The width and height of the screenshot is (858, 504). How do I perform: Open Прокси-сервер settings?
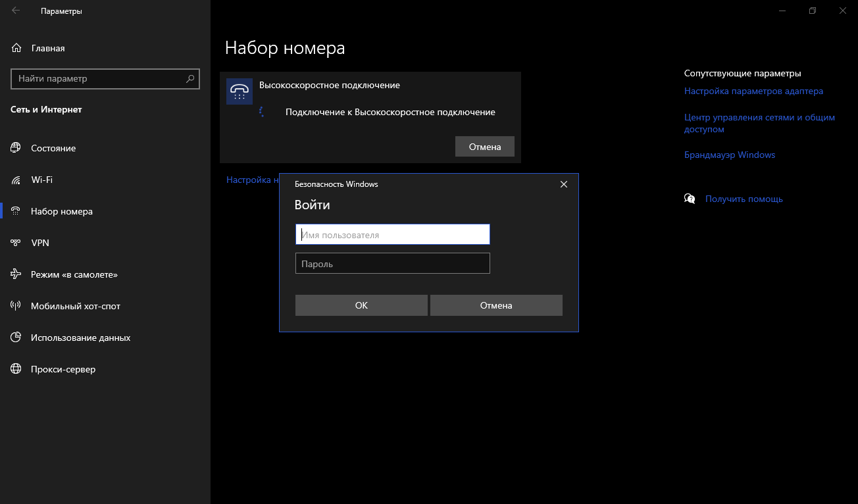coord(105,369)
